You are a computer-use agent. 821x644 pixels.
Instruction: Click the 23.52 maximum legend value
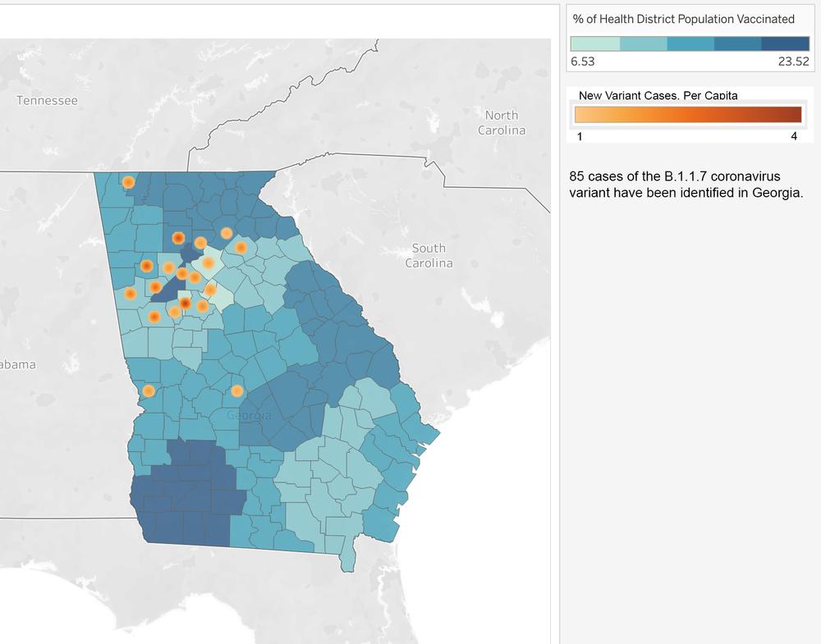(794, 62)
